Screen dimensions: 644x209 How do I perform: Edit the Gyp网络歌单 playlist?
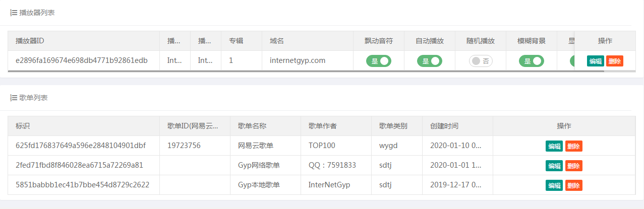[x=554, y=166]
